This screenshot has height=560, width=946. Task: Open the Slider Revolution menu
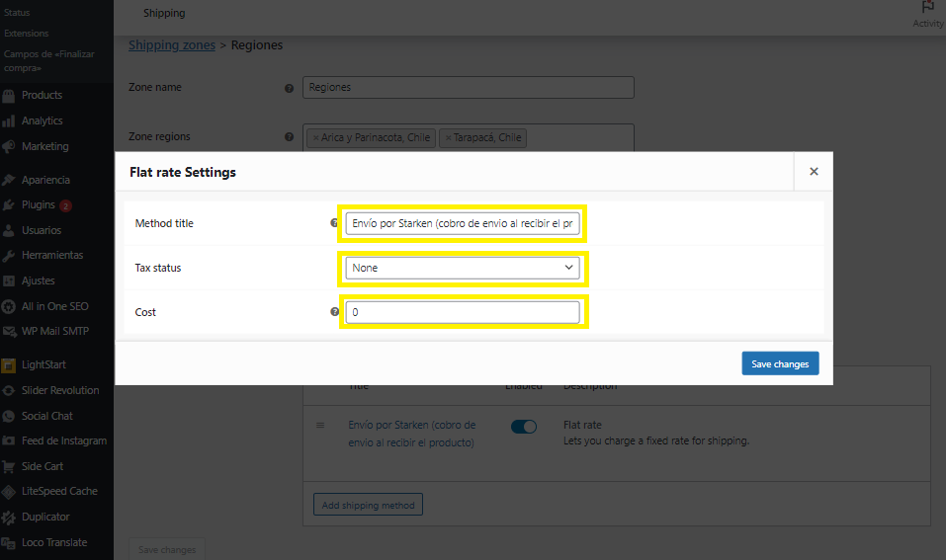coord(60,390)
